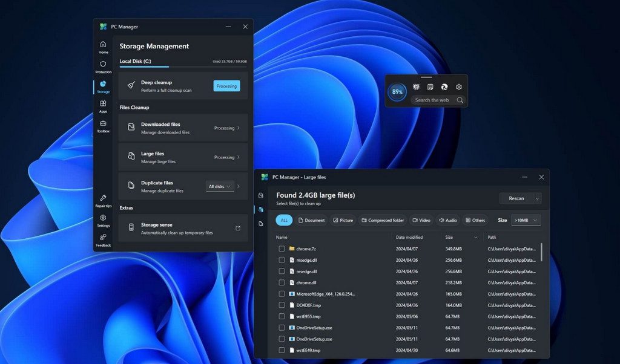Open Edge browser from mini toolbar

pyautogui.click(x=444, y=87)
